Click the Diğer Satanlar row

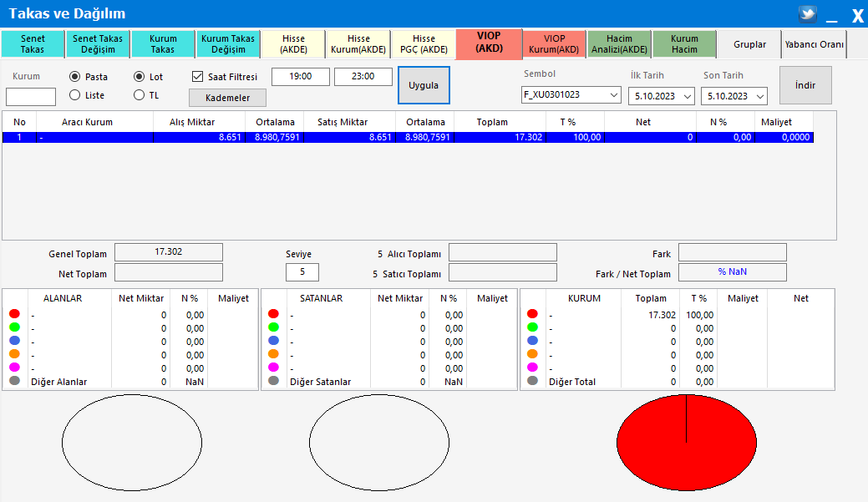[389, 382]
